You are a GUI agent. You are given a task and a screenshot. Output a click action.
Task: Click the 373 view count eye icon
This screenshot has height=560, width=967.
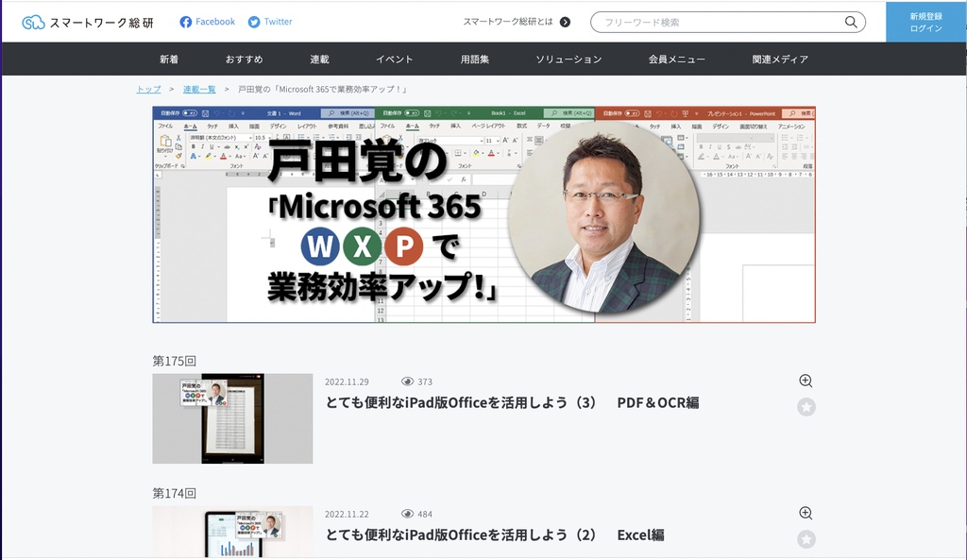[x=407, y=382]
